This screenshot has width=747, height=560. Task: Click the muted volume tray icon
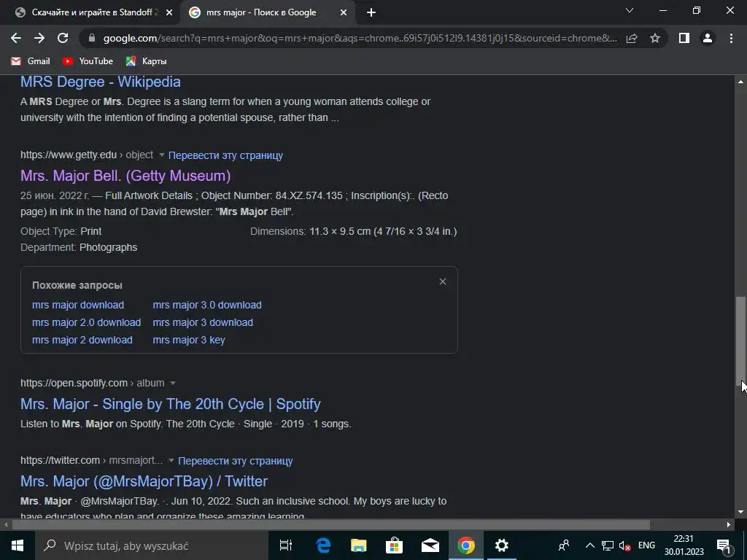624,545
